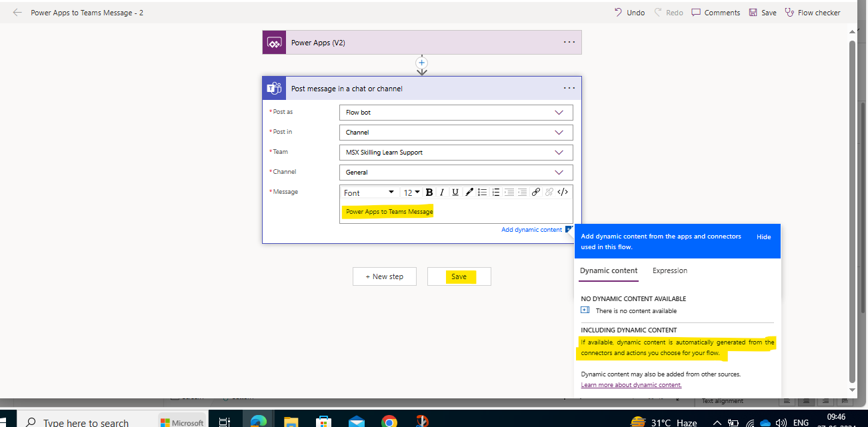The width and height of the screenshot is (868, 427).
Task: Click the Teams action icon
Action: coord(274,89)
